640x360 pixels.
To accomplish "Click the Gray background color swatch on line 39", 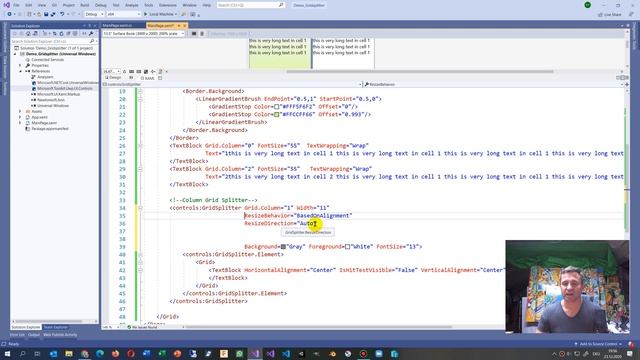I will point(283,247).
